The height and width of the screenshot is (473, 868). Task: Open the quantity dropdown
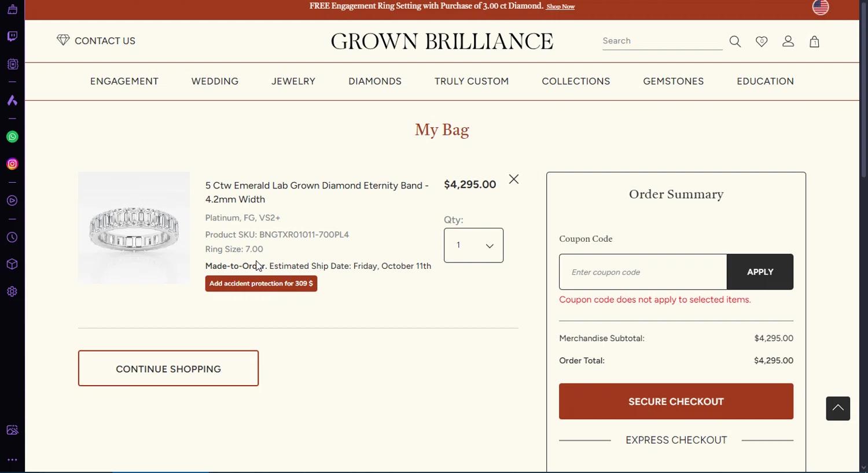click(473, 245)
